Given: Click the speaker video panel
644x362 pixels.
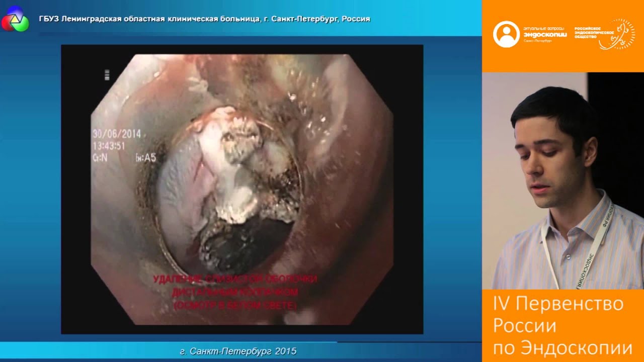Looking at the screenshot, I should [563, 181].
